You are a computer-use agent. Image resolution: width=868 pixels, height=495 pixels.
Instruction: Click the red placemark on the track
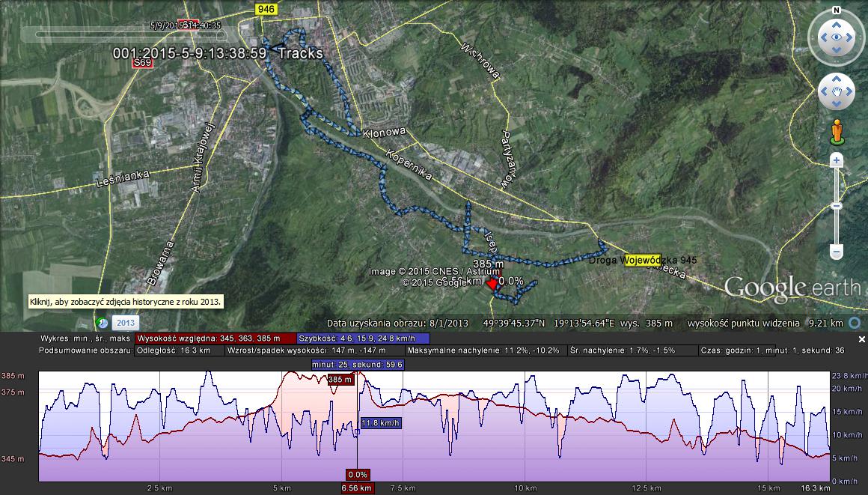(492, 285)
